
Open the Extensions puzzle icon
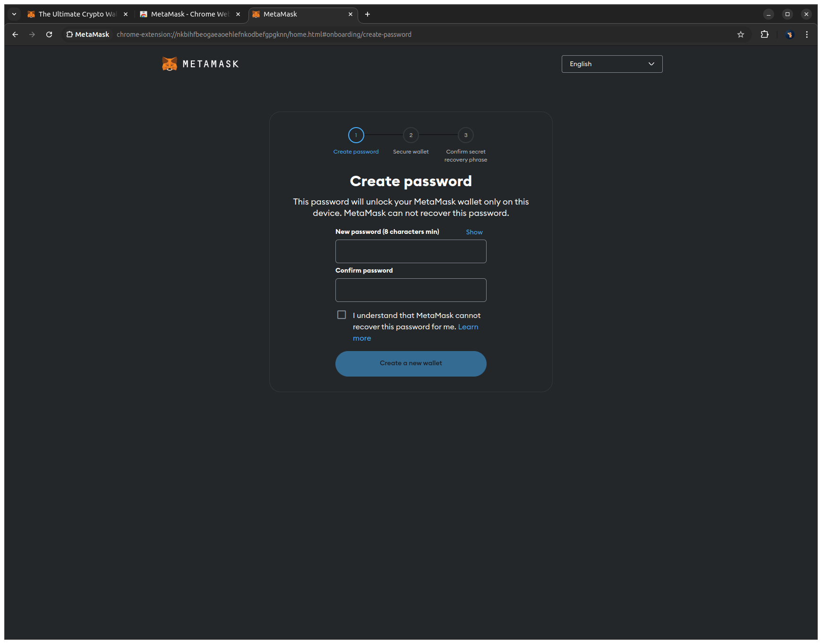click(765, 34)
